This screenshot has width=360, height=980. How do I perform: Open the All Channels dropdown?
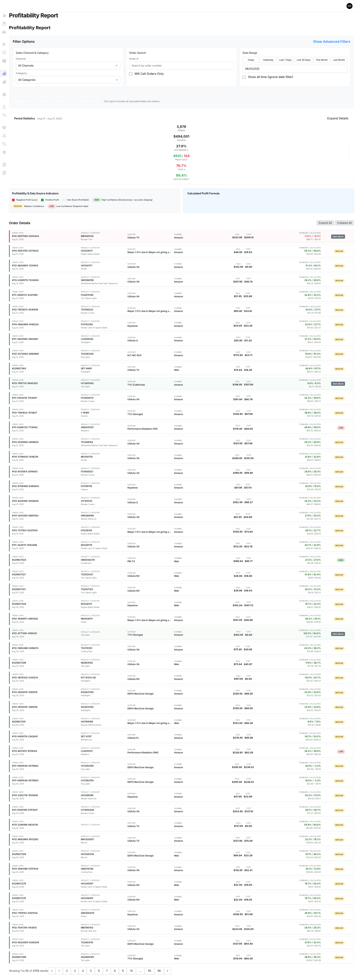[68, 65]
